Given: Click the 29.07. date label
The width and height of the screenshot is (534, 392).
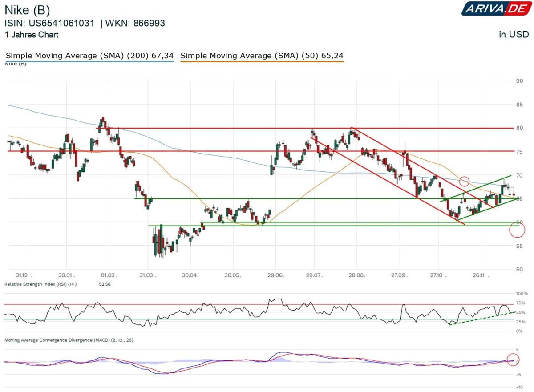Looking at the screenshot, I should (314, 275).
